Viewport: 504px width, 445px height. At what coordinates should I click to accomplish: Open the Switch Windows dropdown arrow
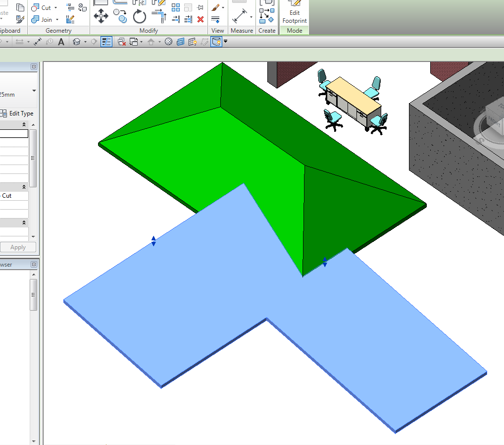pos(142,42)
